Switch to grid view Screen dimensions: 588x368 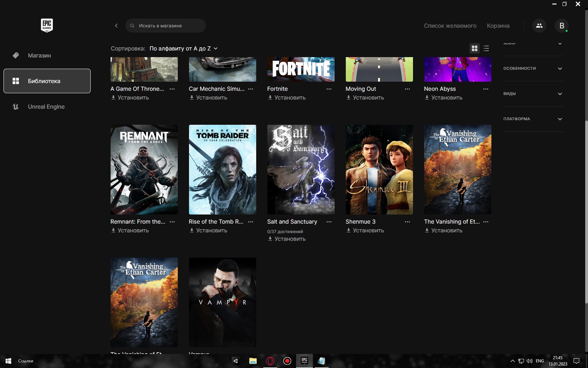tap(475, 48)
